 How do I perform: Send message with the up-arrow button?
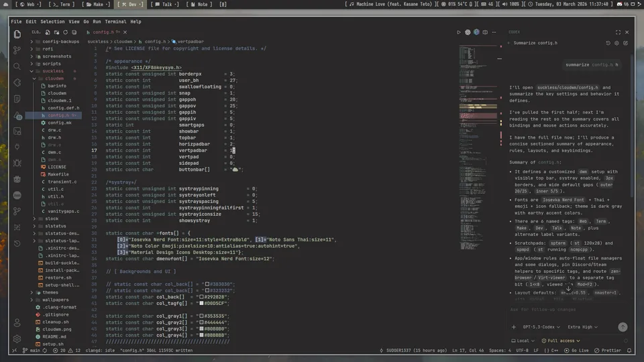point(623,326)
